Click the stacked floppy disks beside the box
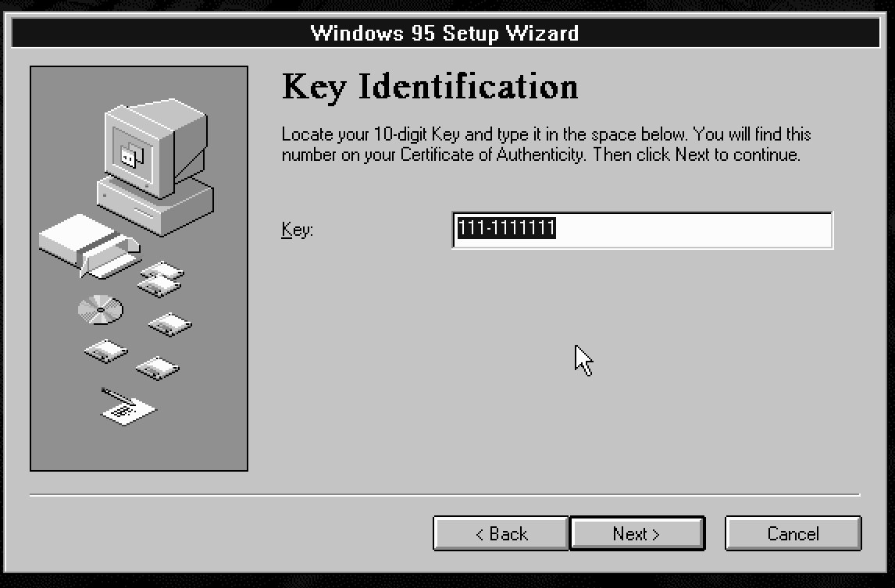The width and height of the screenshot is (895, 588). coord(162,279)
